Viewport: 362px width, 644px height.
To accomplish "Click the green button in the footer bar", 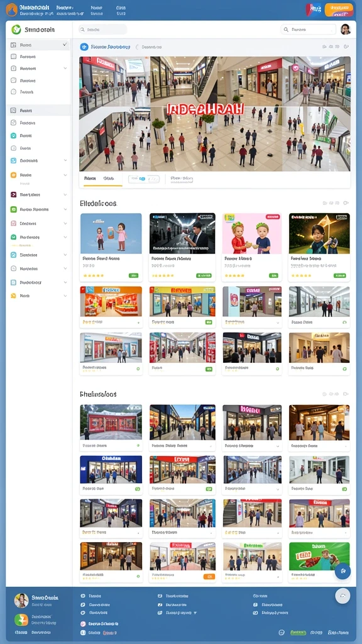I will 298,633.
